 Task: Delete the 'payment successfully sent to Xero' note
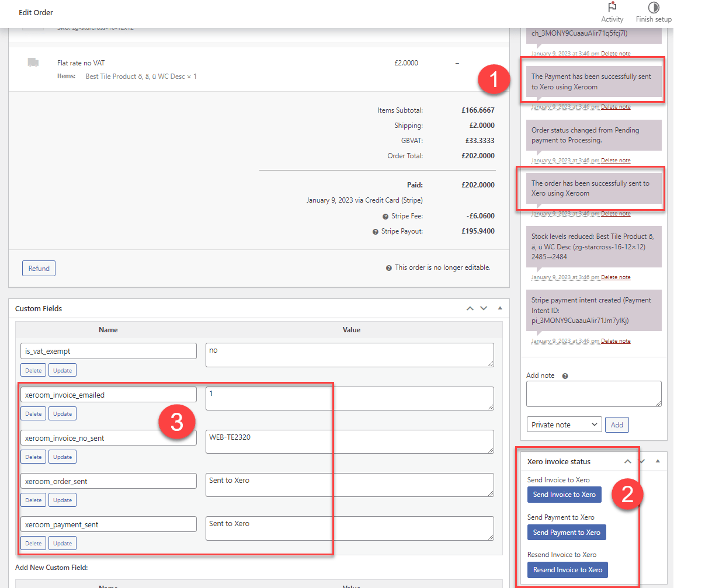click(x=616, y=107)
